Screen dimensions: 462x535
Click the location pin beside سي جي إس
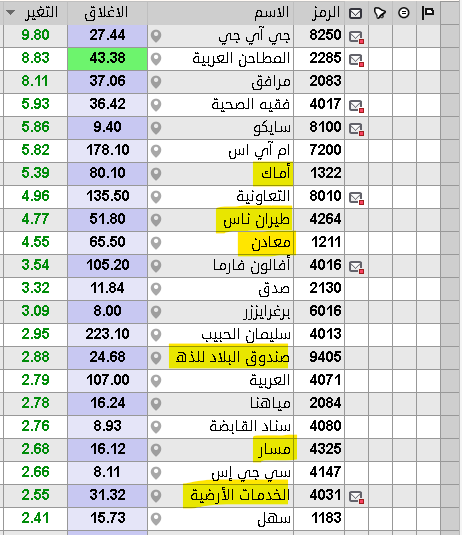tap(156, 473)
